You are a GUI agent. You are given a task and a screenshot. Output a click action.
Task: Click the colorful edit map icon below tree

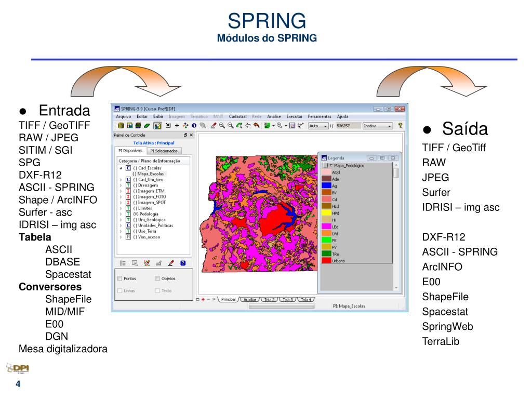[x=147, y=263]
